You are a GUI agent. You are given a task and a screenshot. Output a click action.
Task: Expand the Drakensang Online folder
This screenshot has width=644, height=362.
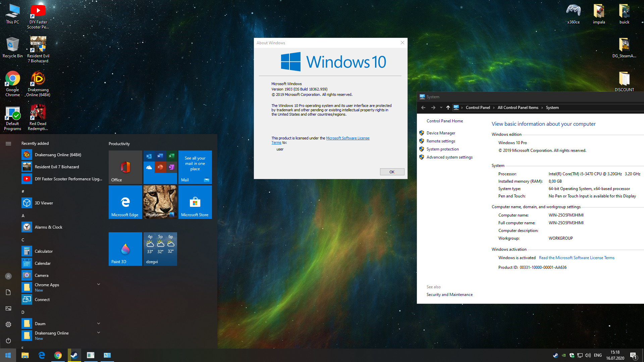[99, 333]
